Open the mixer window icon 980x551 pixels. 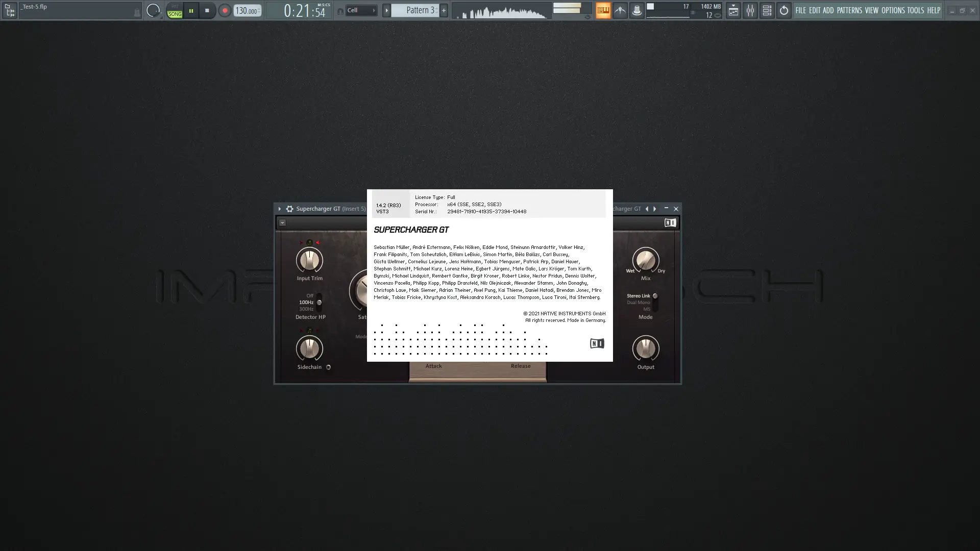[750, 10]
